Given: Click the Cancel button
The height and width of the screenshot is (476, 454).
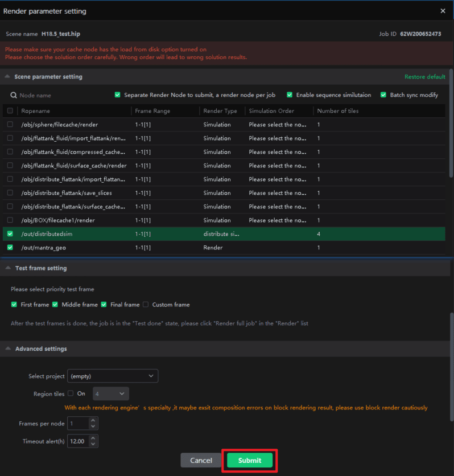Looking at the screenshot, I should pos(201,460).
